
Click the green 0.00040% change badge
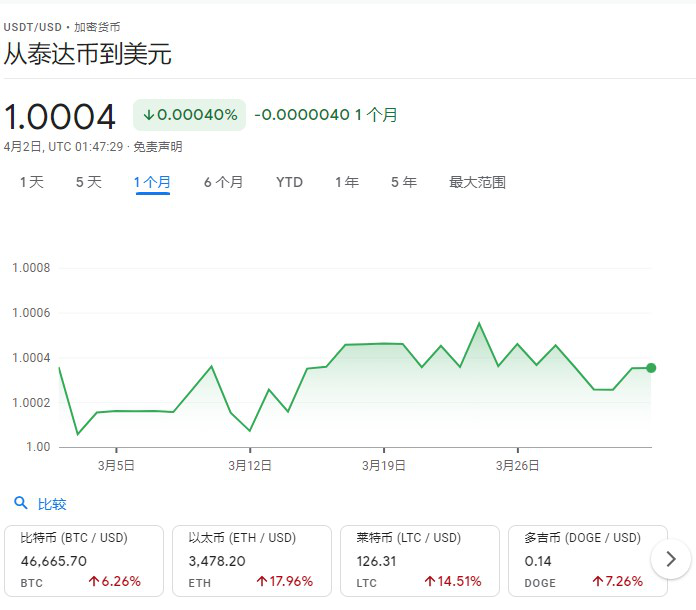click(x=190, y=115)
